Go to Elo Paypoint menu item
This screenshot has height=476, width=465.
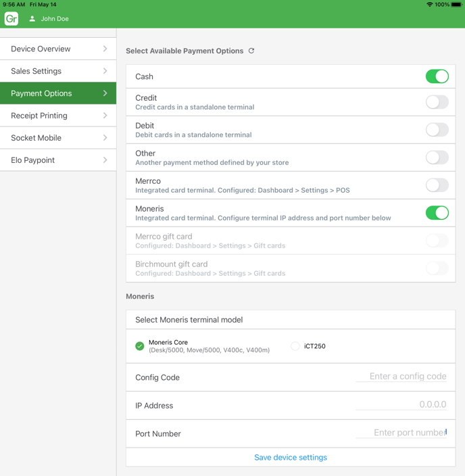pyautogui.click(x=58, y=160)
